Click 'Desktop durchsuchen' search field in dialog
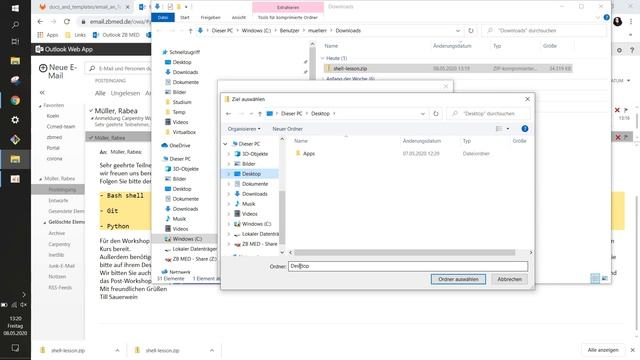Image resolution: width=640 pixels, height=360 pixels. tap(489, 114)
